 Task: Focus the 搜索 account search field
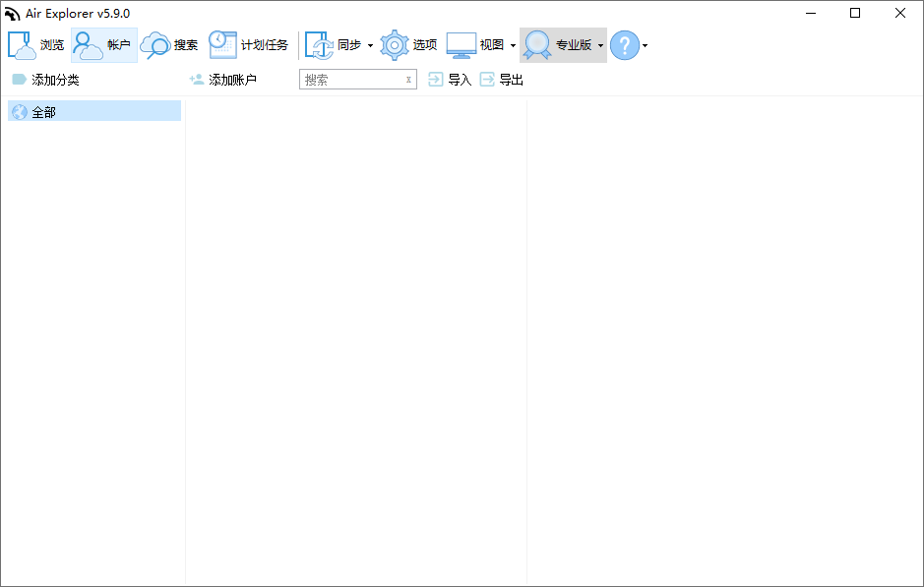tap(350, 80)
